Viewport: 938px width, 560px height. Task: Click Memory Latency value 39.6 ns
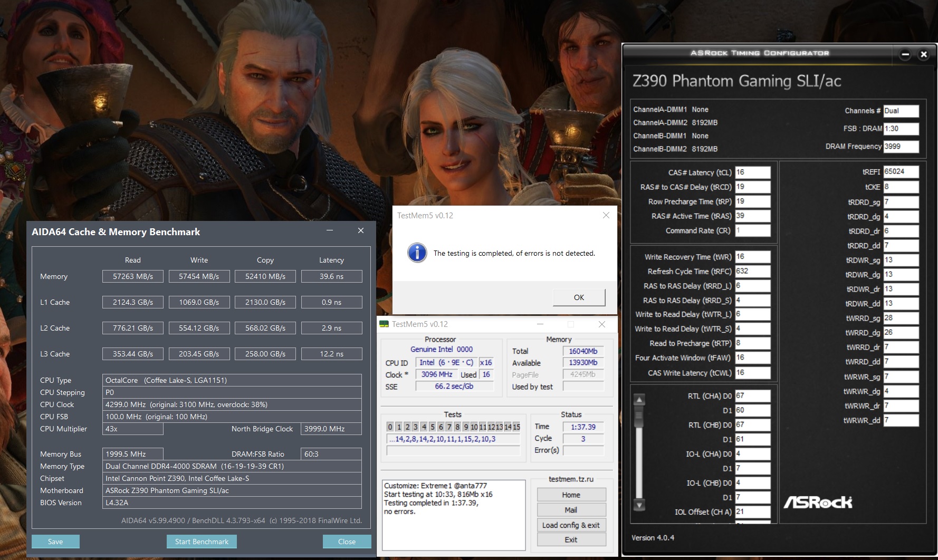[x=331, y=276]
